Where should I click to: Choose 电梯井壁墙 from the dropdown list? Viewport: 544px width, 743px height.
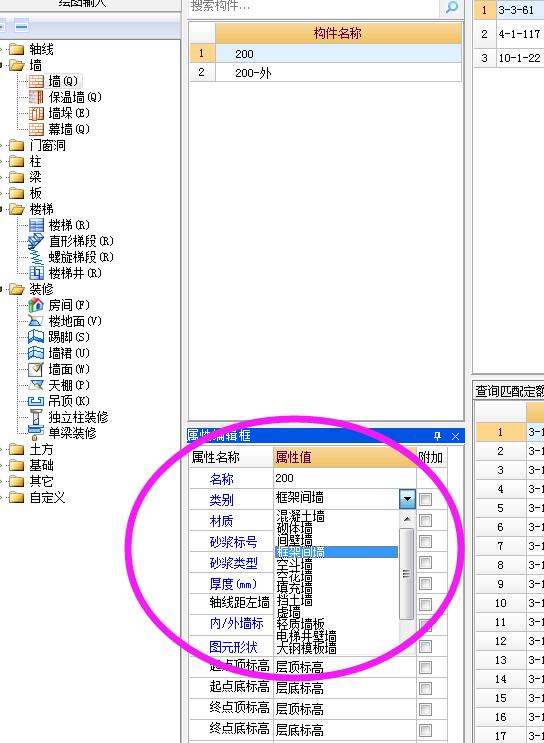[307, 636]
